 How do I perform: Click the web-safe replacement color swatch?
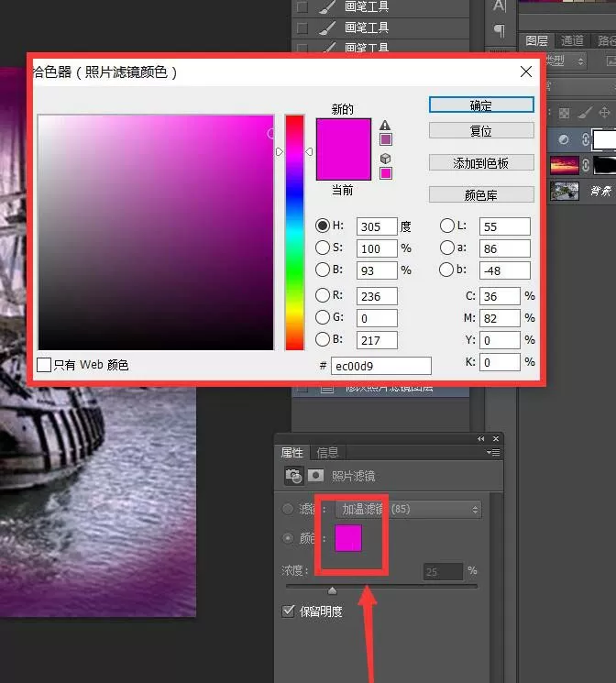pyautogui.click(x=386, y=173)
